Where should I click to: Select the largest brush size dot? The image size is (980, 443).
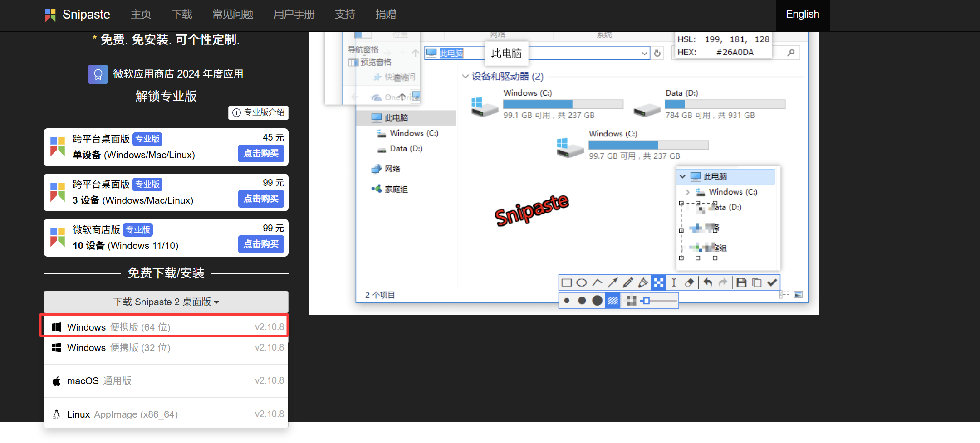coord(598,301)
